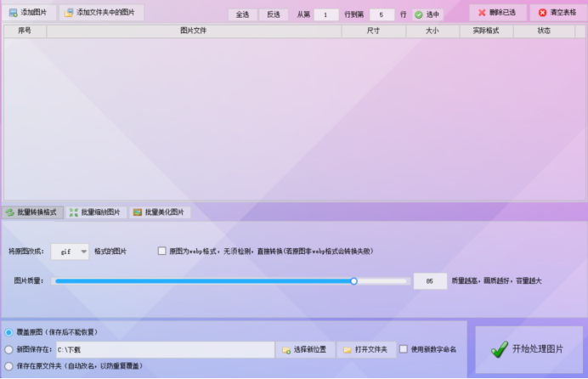
Task: Select the 新图保存在 radio option
Action: [x=8, y=350]
